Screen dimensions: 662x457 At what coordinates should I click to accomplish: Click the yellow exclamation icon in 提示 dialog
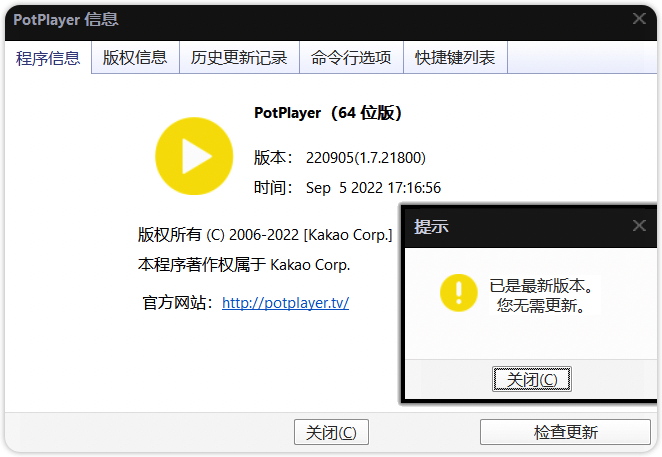459,293
